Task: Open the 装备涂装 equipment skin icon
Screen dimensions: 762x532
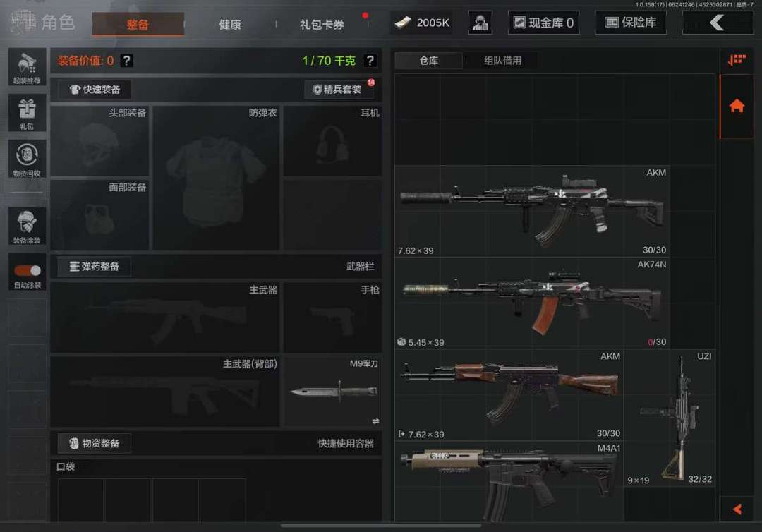Action: [x=28, y=226]
